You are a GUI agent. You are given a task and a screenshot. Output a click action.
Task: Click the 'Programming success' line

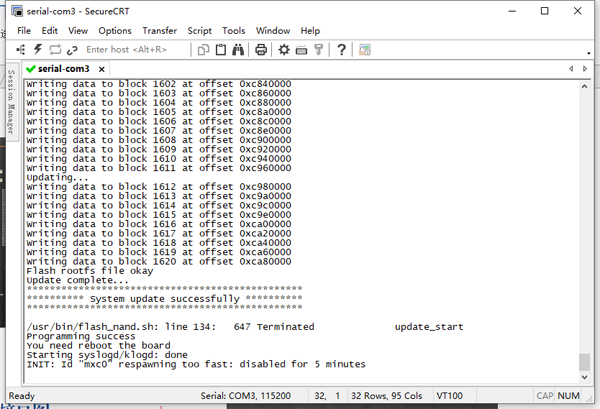point(81,336)
